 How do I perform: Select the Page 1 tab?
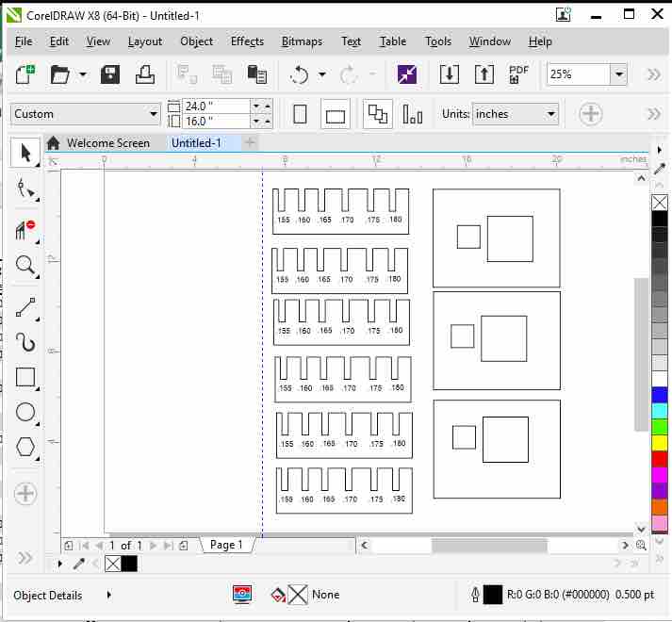[226, 545]
